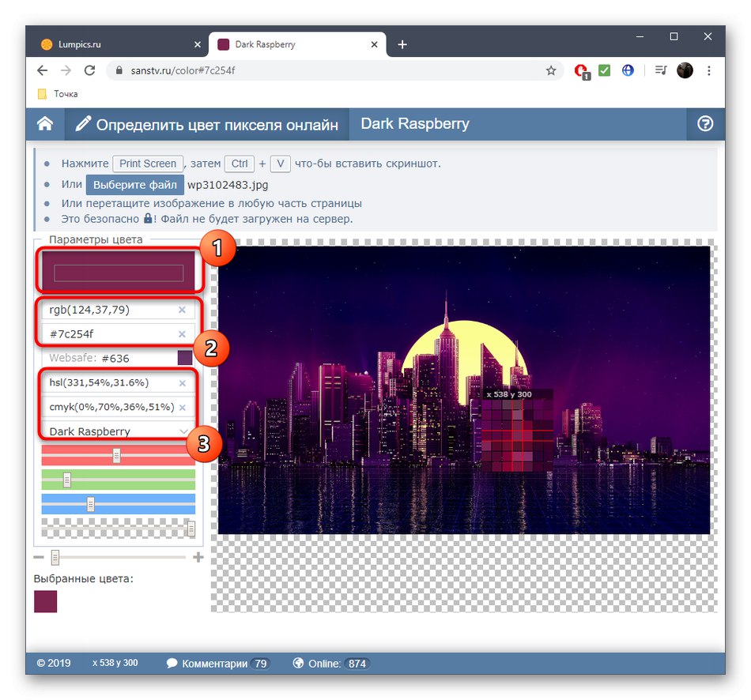
Task: Click the pencil icon beside the page title
Action: (83, 123)
